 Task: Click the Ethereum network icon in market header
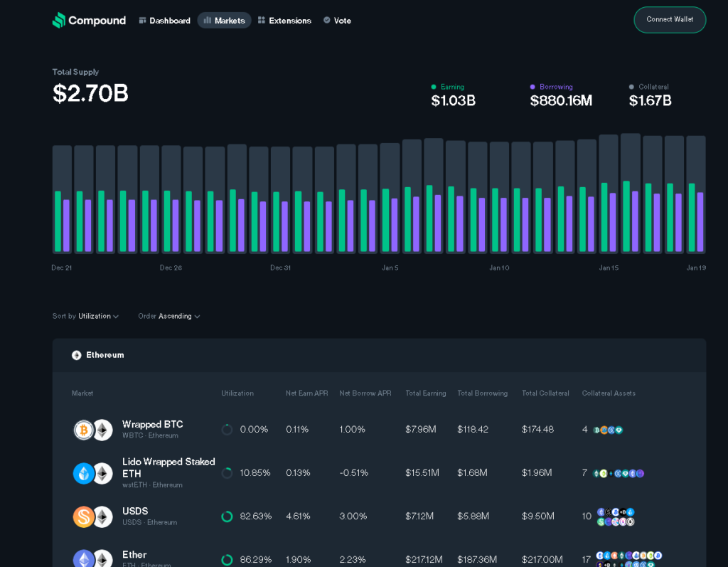[76, 355]
